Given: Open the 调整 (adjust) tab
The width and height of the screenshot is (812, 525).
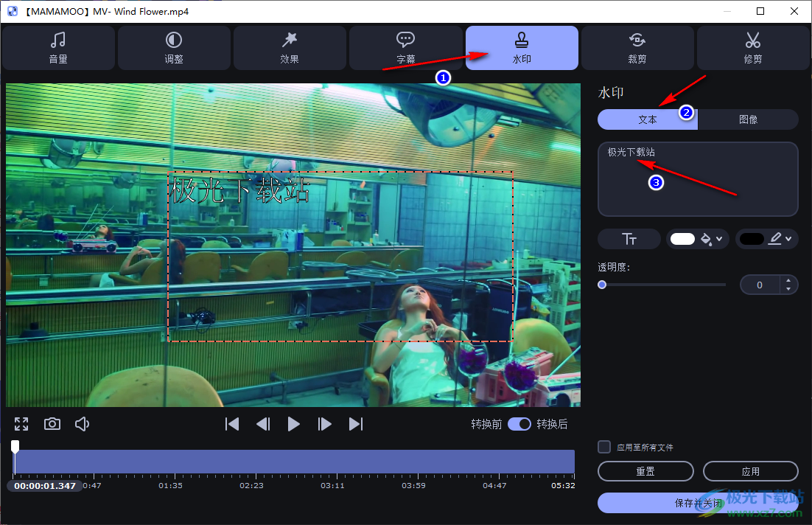Looking at the screenshot, I should pos(174,48).
